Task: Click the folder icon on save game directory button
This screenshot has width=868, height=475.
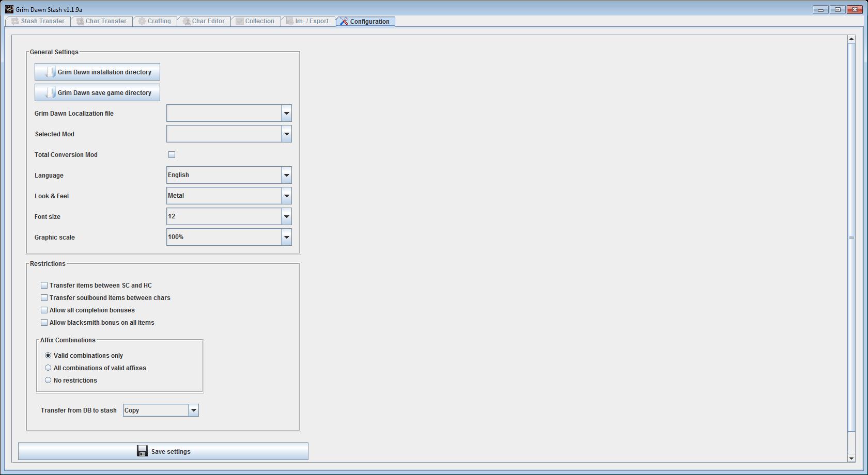Action: point(50,92)
